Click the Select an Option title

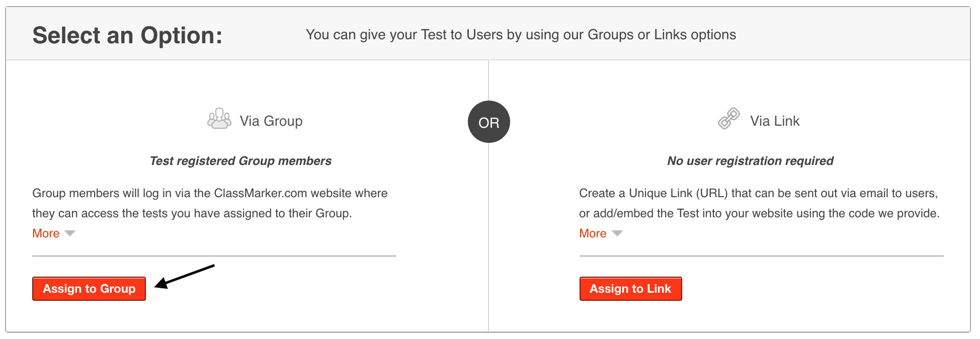(127, 36)
